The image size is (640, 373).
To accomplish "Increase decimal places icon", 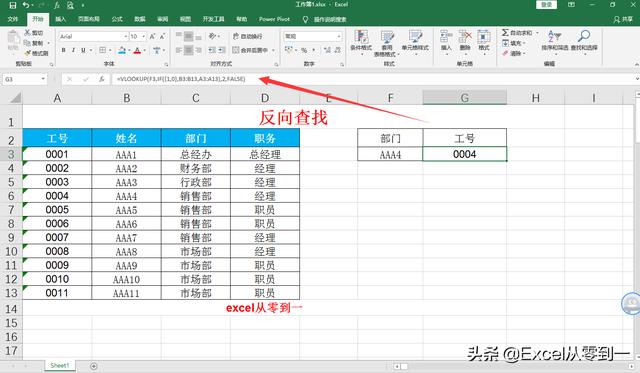I will 327,50.
